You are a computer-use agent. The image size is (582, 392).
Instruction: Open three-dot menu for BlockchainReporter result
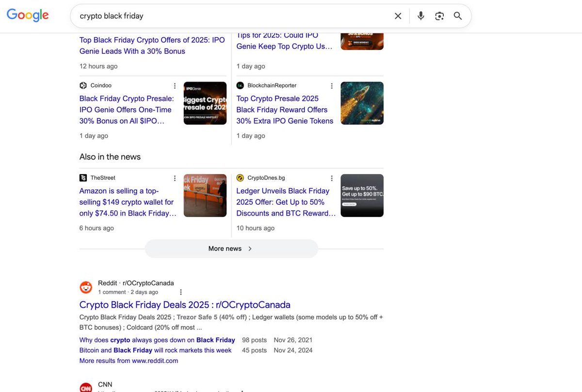332,86
